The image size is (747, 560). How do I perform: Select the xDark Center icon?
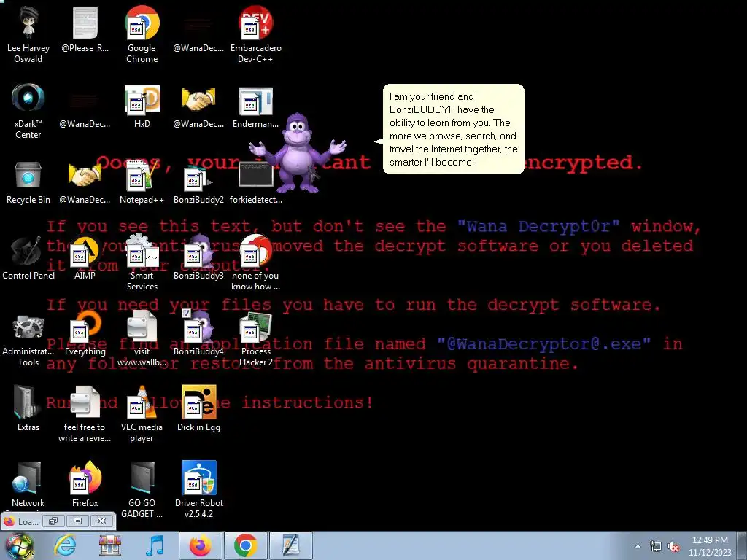tap(28, 111)
